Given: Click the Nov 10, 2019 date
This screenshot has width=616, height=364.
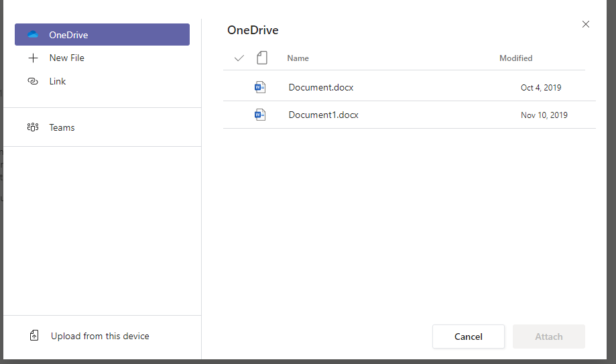Looking at the screenshot, I should click(x=544, y=115).
